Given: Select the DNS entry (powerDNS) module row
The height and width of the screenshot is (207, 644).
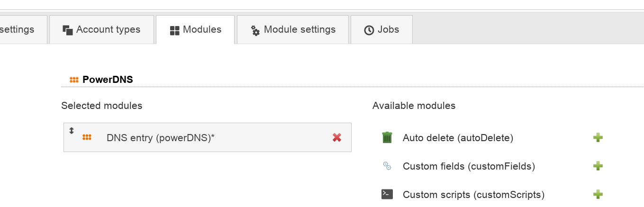Looking at the screenshot, I should click(x=208, y=137).
